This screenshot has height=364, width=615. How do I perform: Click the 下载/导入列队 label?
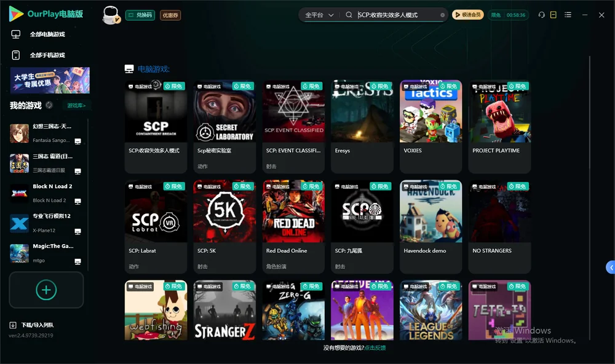(x=38, y=325)
